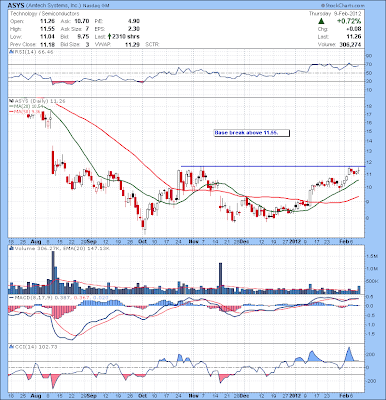The height and width of the screenshot is (400, 386).
Task: Click the MACD(8,17,9) legend line icon
Action: 11,297
